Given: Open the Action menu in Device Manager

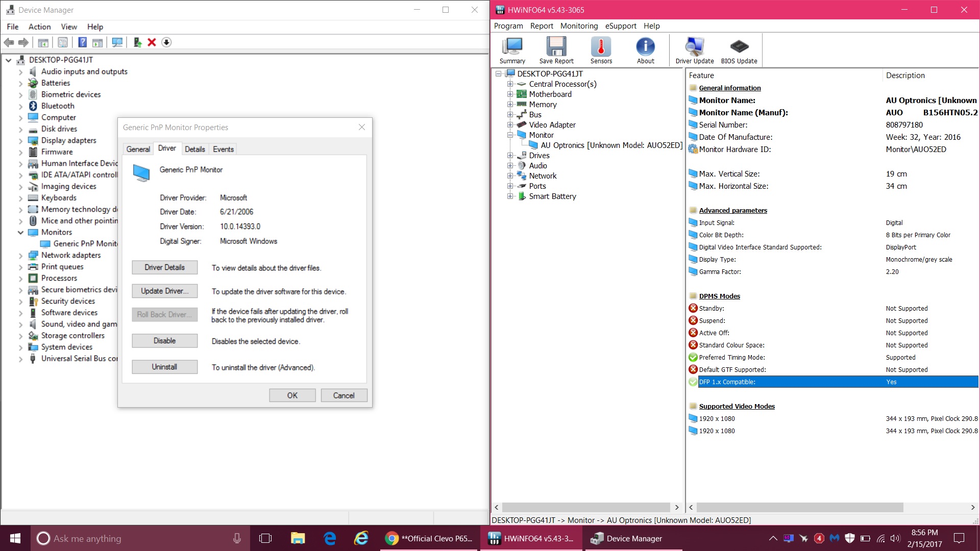Looking at the screenshot, I should (39, 27).
